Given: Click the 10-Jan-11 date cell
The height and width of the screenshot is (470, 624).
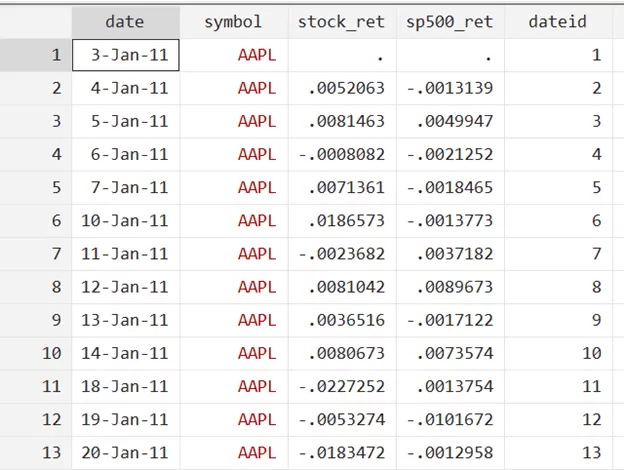Looking at the screenshot, I should tap(126, 221).
